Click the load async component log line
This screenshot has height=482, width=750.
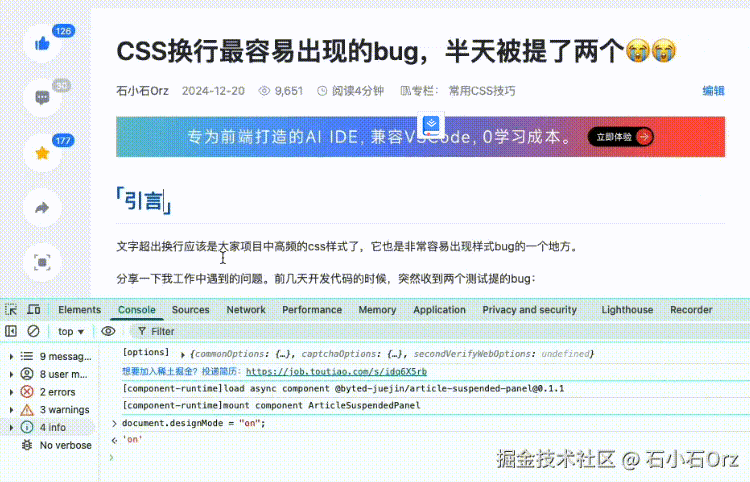tap(343, 388)
